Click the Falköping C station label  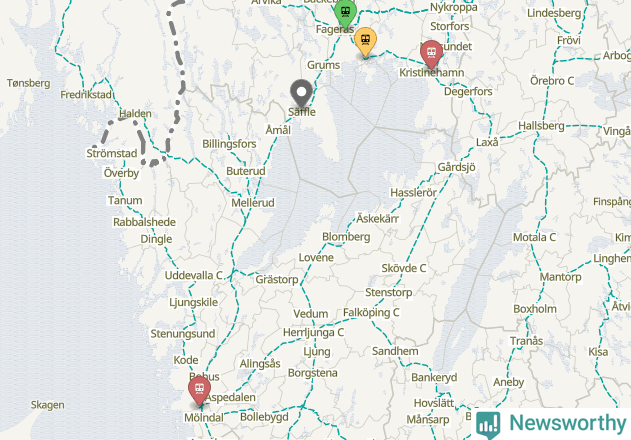click(371, 313)
